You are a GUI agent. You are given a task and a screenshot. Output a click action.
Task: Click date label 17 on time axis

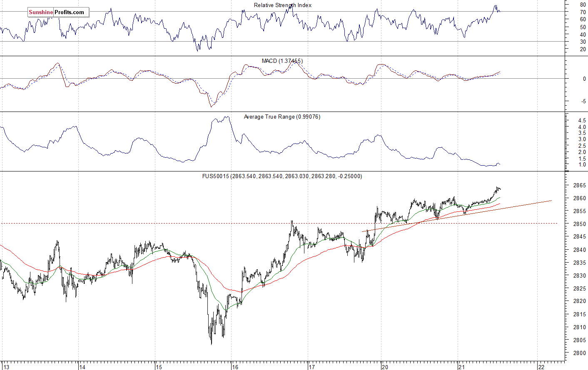pyautogui.click(x=312, y=367)
